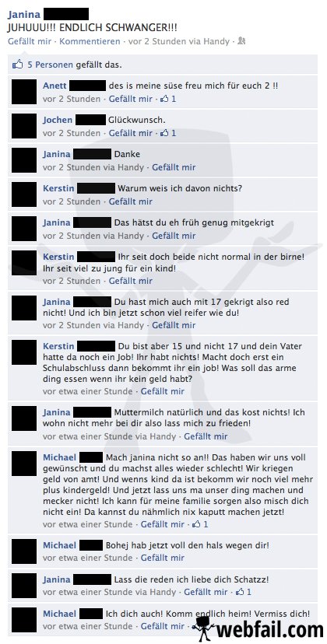This screenshot has width=327, height=644.
Task: Click the like count thumb on Anett's comment
Action: tap(164, 99)
